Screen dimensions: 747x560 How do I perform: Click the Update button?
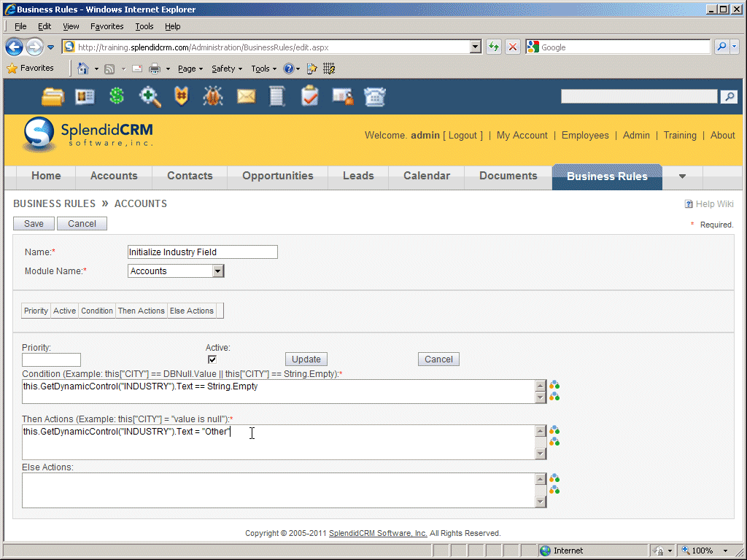306,359
